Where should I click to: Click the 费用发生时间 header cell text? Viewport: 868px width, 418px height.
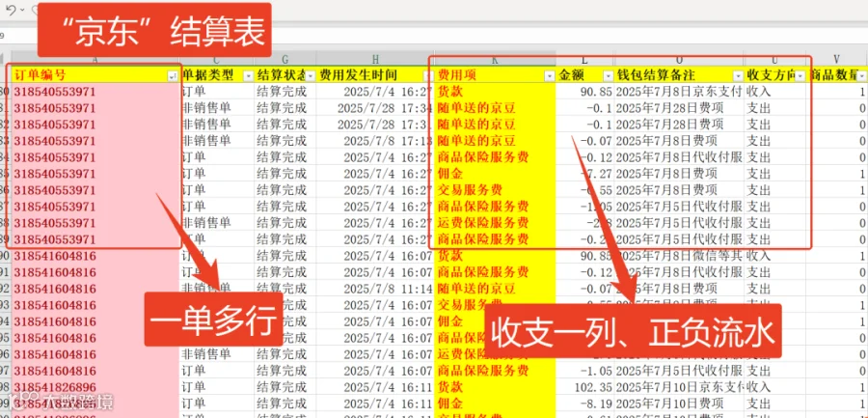click(358, 75)
